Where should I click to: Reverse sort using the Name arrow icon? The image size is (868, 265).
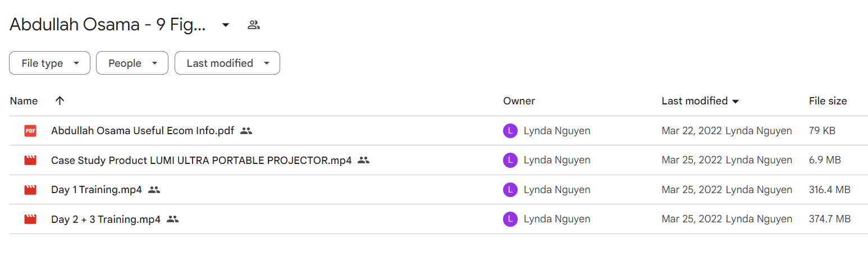point(60,101)
